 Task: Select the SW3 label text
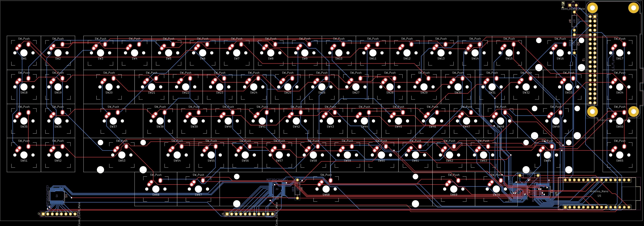point(100,59)
